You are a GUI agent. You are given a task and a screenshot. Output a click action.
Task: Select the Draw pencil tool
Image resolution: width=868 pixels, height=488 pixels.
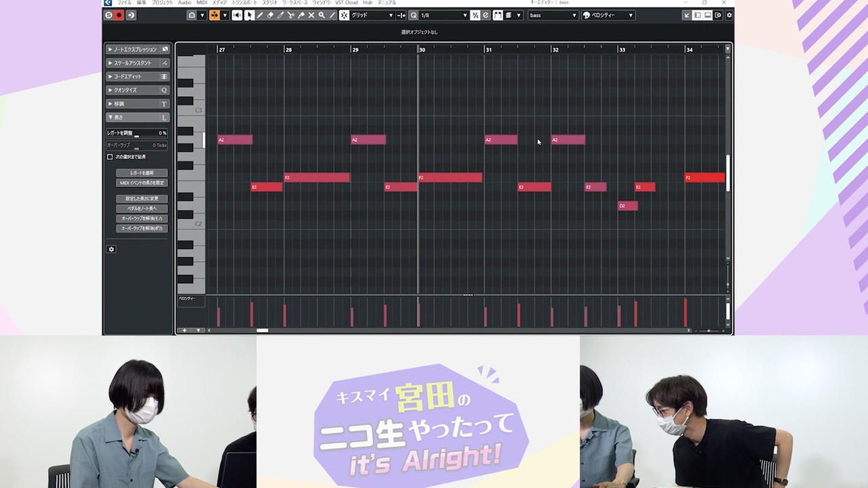tap(260, 15)
